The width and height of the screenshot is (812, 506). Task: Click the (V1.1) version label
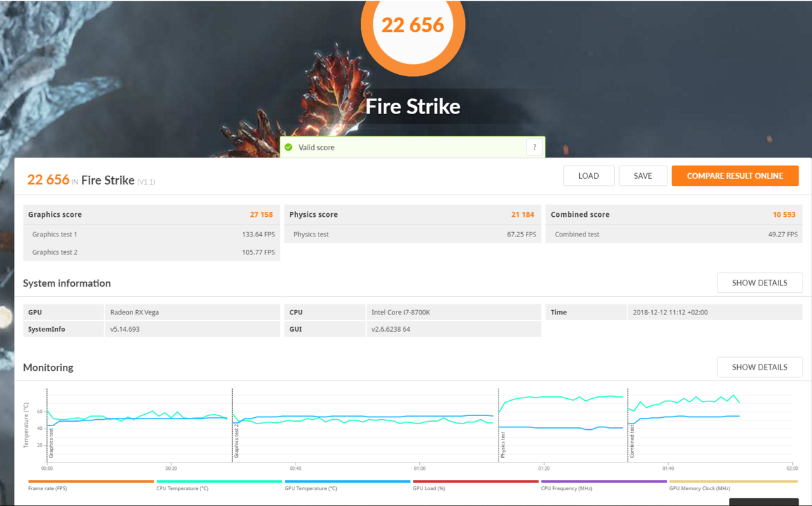coord(146,181)
